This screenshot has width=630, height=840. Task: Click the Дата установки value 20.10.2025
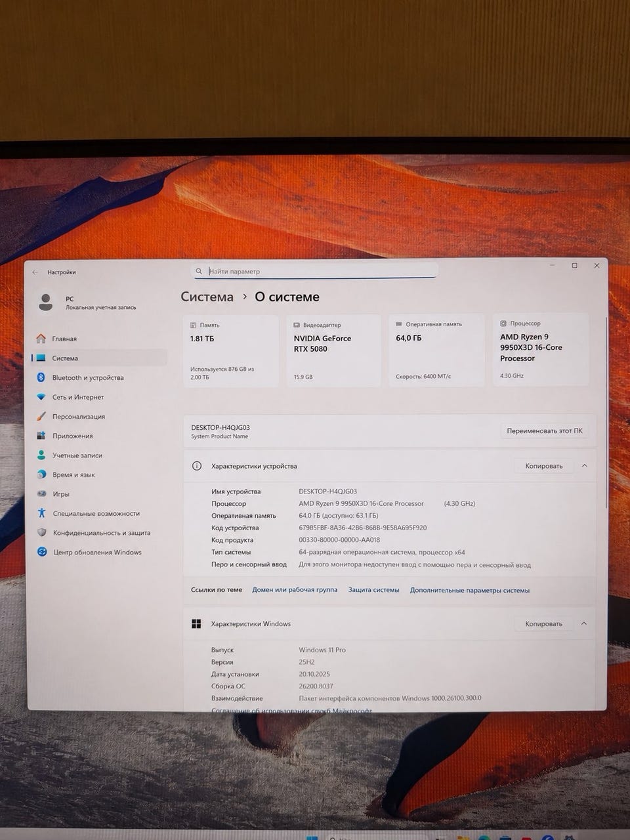click(x=314, y=674)
